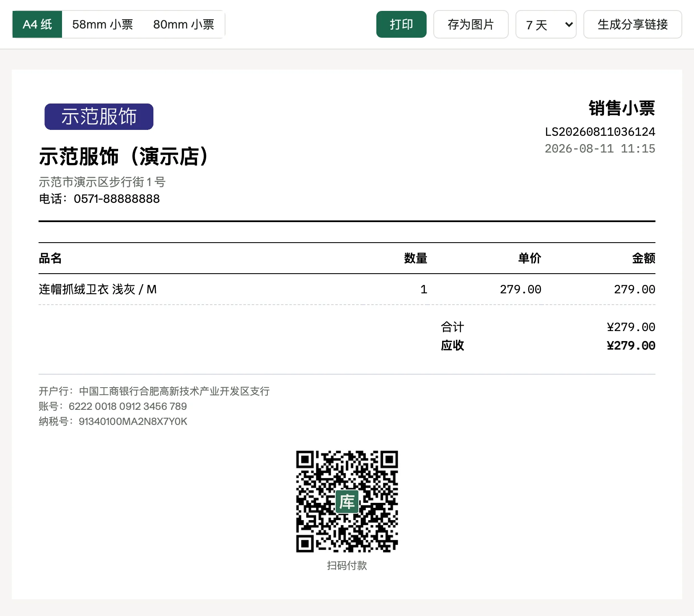Click the green 打印 print button
Screen dimensions: 694x616
(x=401, y=24)
